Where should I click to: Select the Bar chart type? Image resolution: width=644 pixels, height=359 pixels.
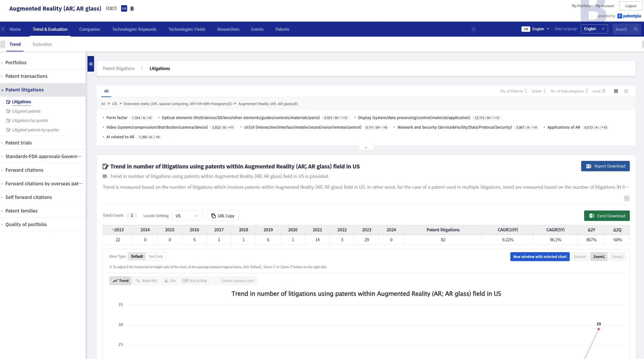coord(170,281)
